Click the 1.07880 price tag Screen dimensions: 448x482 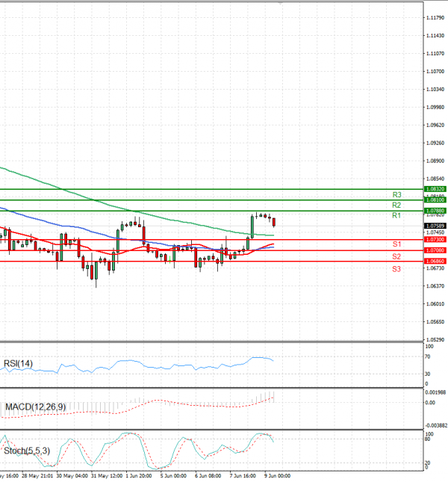[x=435, y=211]
